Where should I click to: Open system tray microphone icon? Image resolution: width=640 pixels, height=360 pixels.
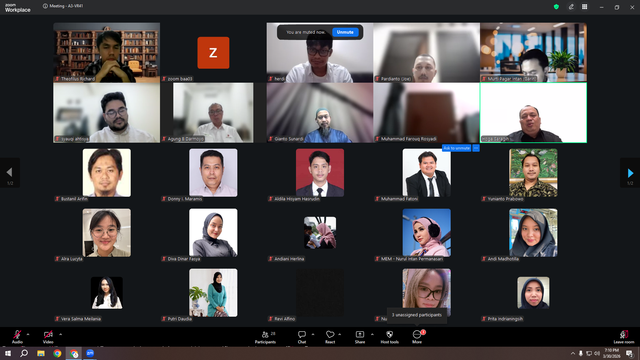tap(581, 353)
